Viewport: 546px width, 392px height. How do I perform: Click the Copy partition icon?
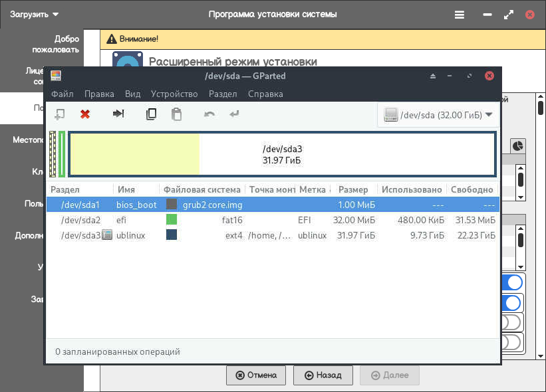151,114
